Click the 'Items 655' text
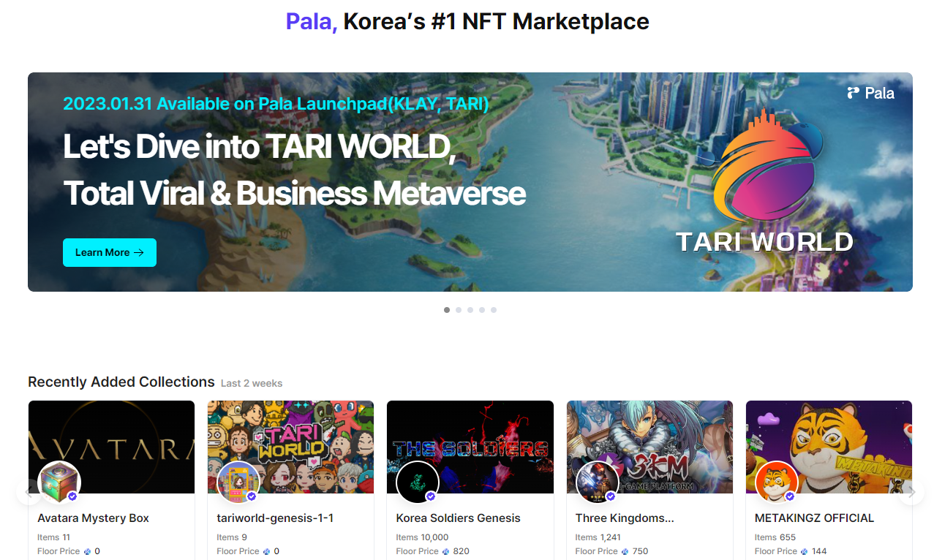934x560 pixels. point(775,537)
